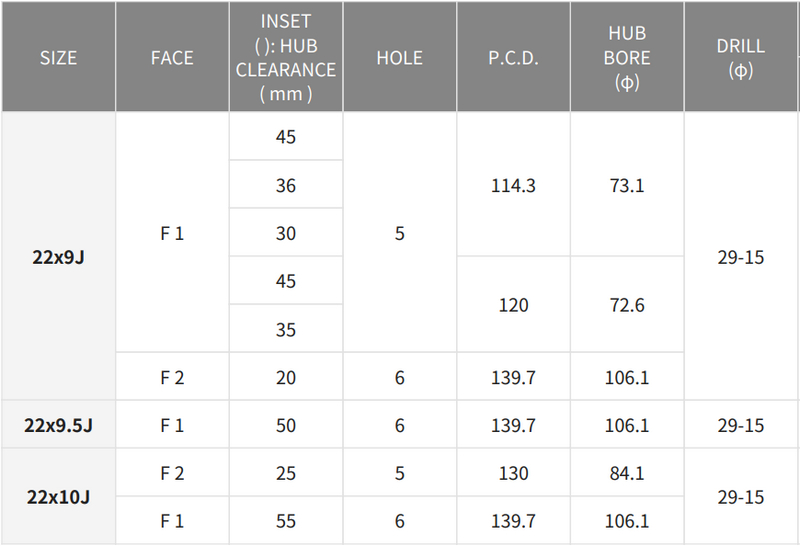This screenshot has height=546, width=800.
Task: Select the INSET hub clearance header
Action: (x=286, y=57)
